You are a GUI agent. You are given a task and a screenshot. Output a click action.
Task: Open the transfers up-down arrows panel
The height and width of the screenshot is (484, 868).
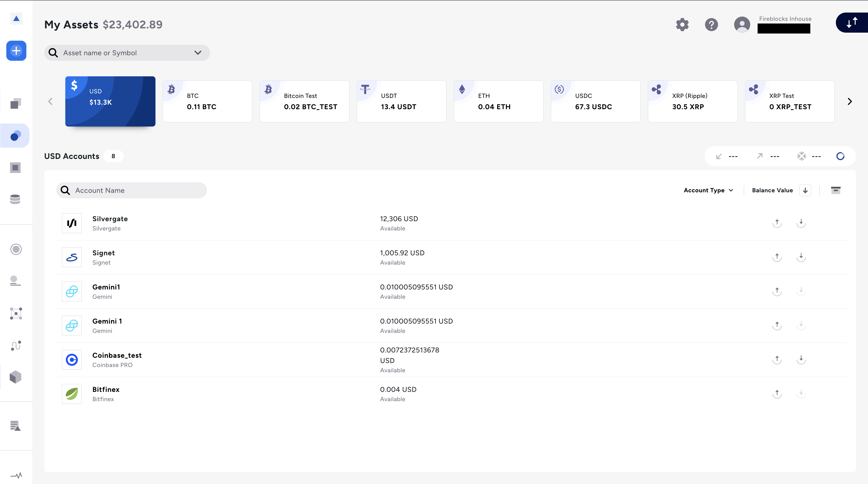[852, 23]
